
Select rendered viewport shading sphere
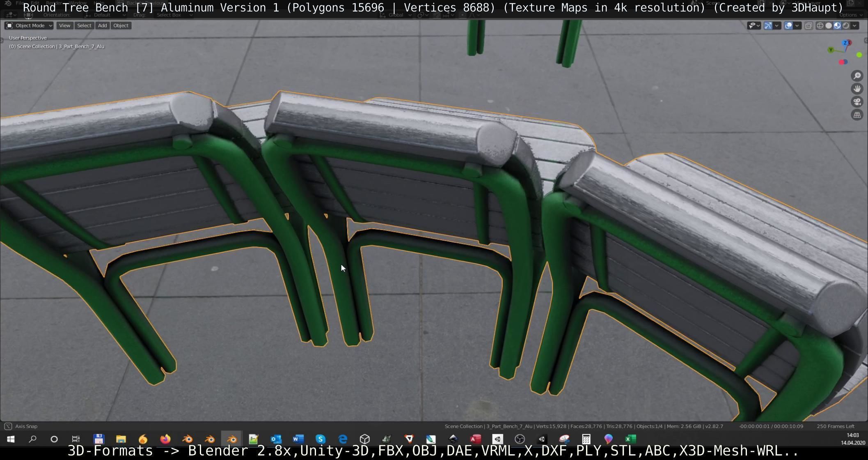[x=846, y=25]
